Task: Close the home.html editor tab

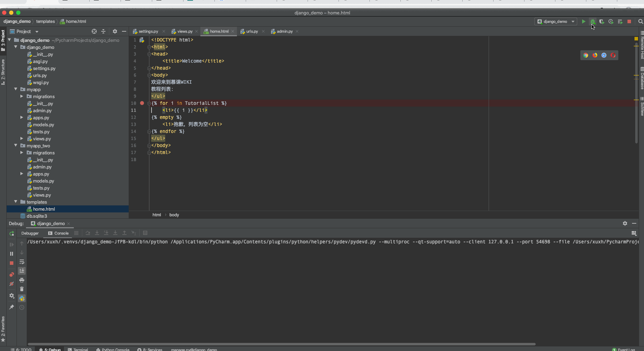Action: [233, 31]
